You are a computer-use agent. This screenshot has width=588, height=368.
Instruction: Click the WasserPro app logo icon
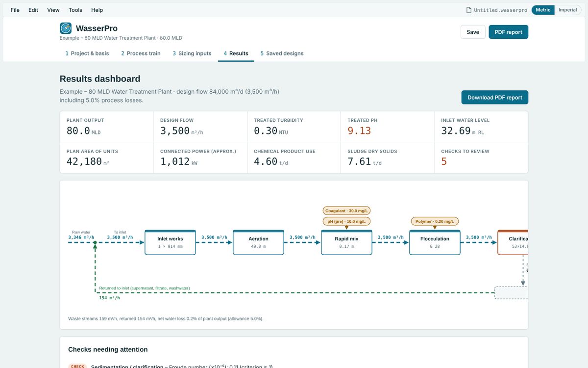(66, 28)
